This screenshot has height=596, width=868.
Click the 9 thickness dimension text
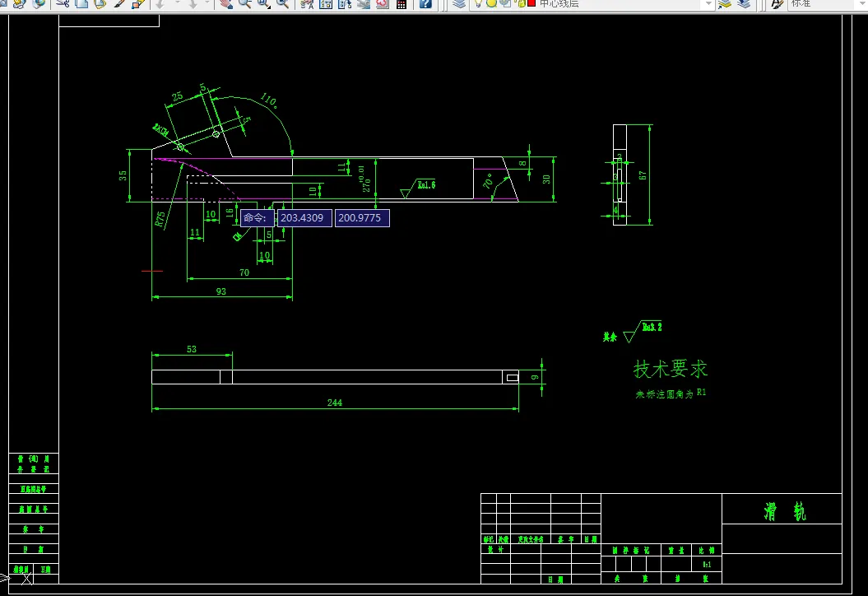click(x=535, y=377)
